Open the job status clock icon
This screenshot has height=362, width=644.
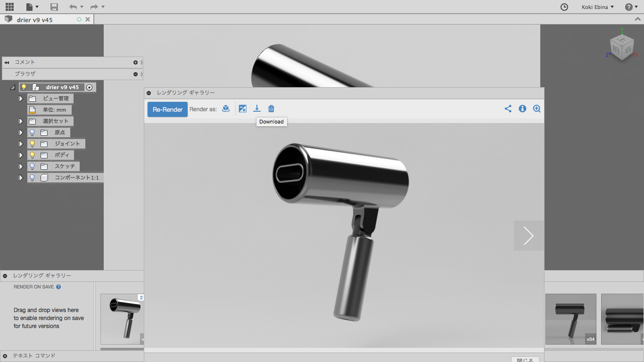(564, 7)
